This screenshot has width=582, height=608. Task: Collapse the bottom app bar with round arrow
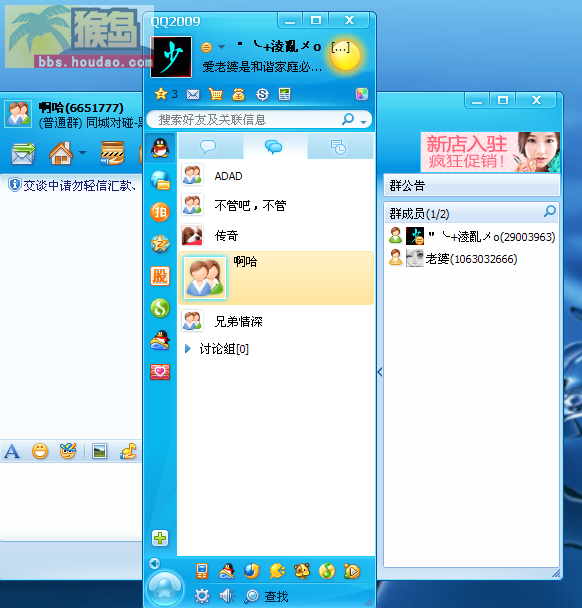coord(154,563)
